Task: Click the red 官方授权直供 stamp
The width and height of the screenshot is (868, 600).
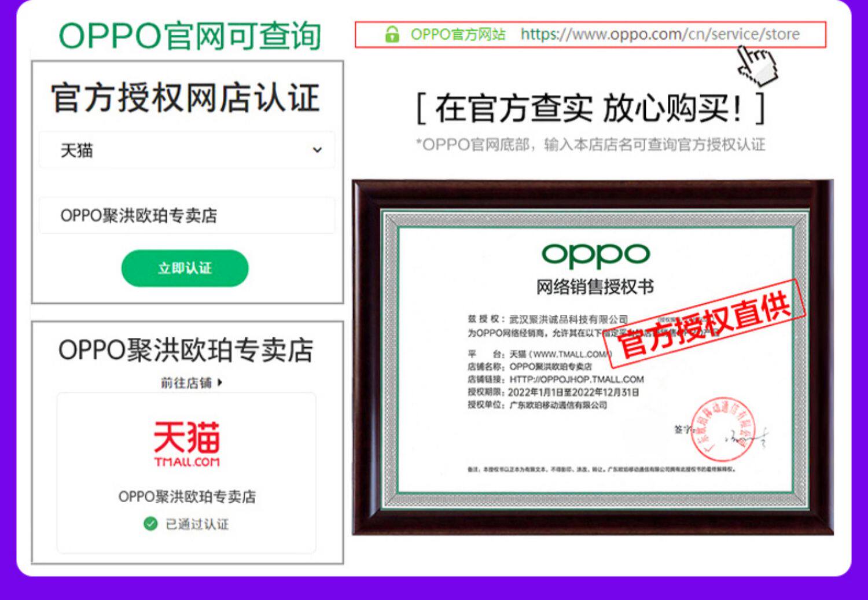Action: tap(705, 323)
